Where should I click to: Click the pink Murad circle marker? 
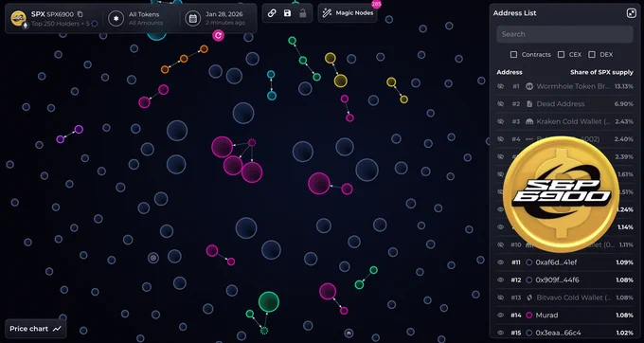pos(529,316)
